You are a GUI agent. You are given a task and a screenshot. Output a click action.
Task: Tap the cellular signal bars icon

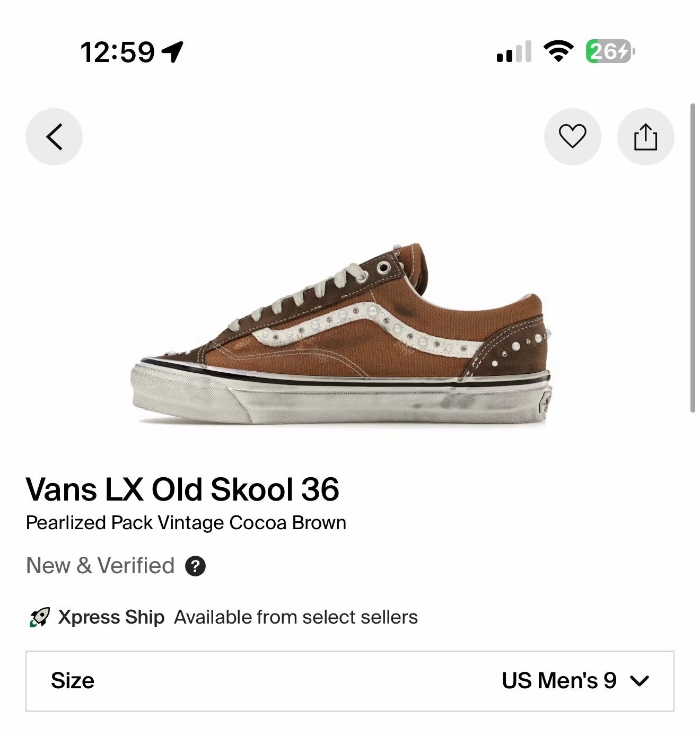(x=514, y=51)
